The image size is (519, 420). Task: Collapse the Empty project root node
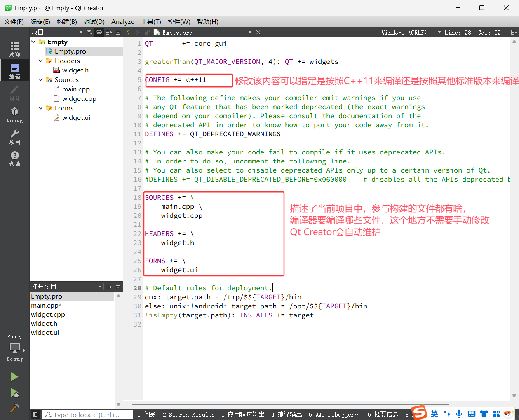coord(33,42)
